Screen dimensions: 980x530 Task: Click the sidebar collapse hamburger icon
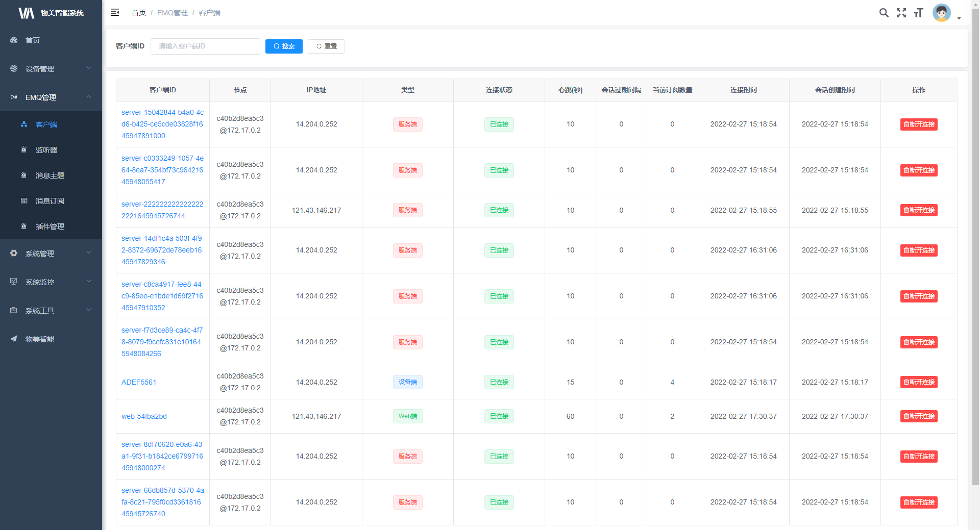tap(115, 12)
